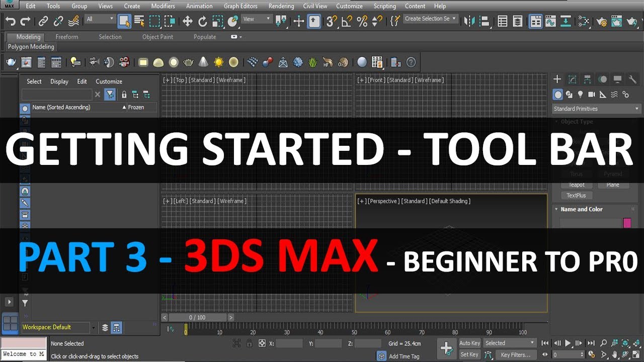Click the Redo arrow in main toolbar
Image resolution: width=644 pixels, height=362 pixels.
25,21
